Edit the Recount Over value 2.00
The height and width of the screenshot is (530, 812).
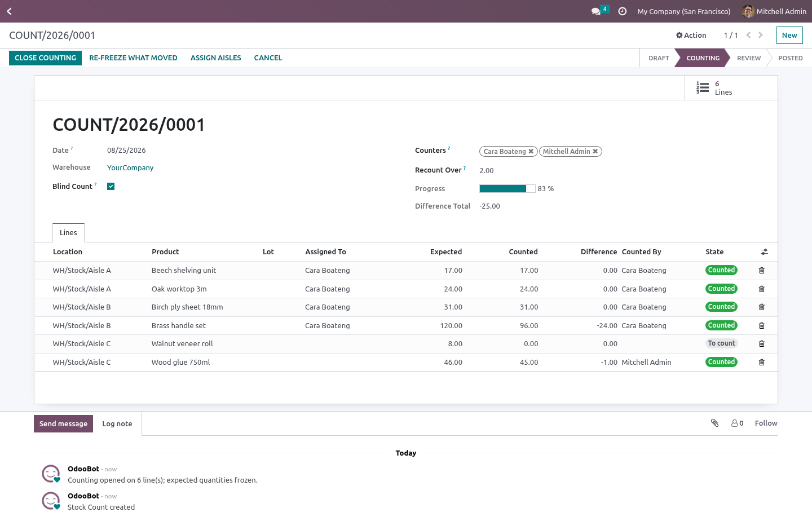[x=487, y=171]
